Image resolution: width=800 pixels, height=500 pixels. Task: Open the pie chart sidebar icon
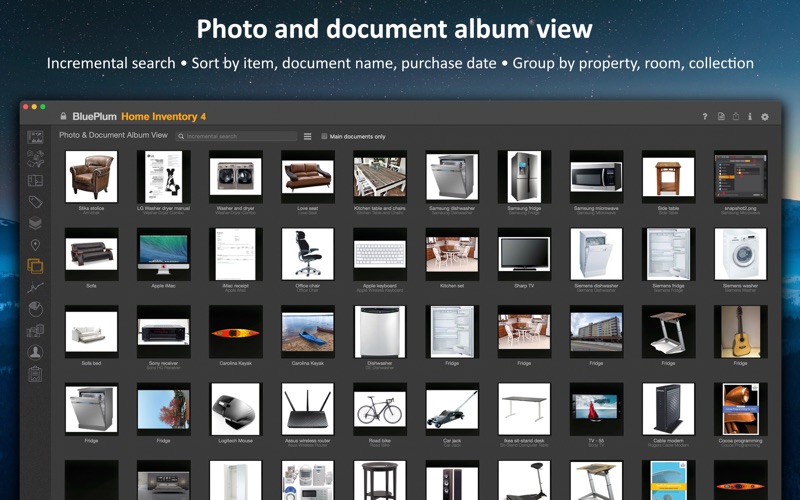click(35, 309)
